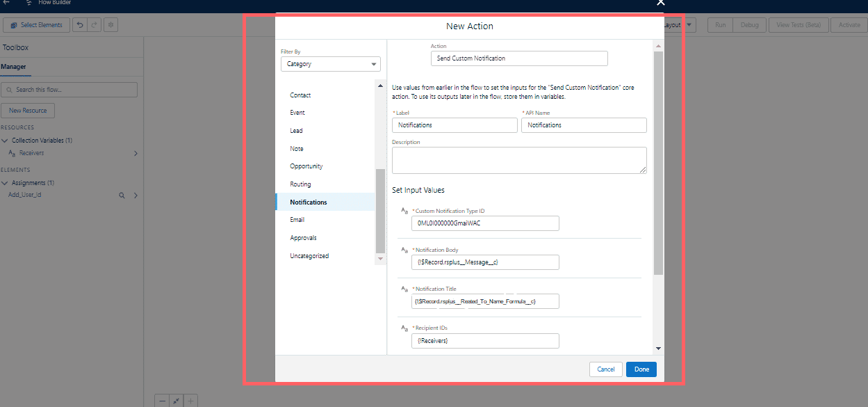Select the Email category
This screenshot has height=407, width=868.
click(325, 220)
